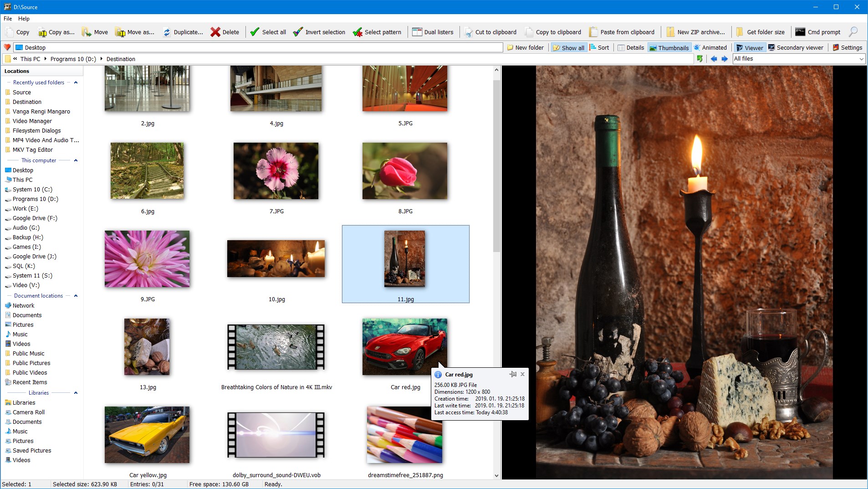Select System 10 (C:) drive

click(32, 189)
